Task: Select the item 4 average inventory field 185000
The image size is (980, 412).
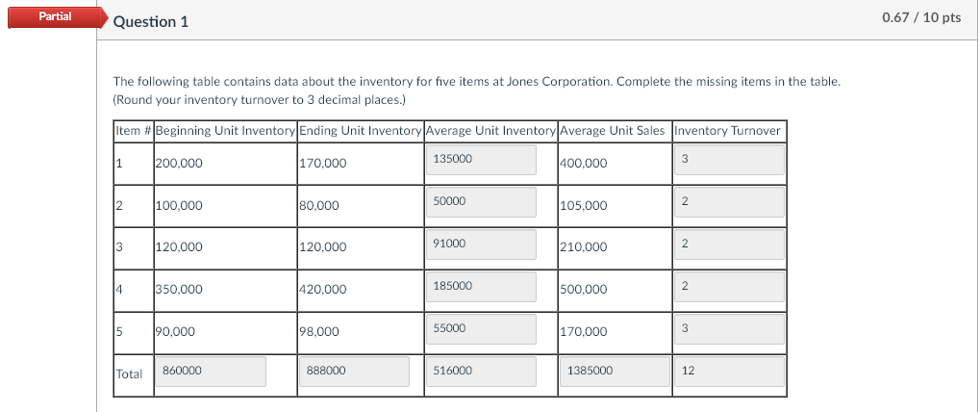Action: click(x=481, y=286)
